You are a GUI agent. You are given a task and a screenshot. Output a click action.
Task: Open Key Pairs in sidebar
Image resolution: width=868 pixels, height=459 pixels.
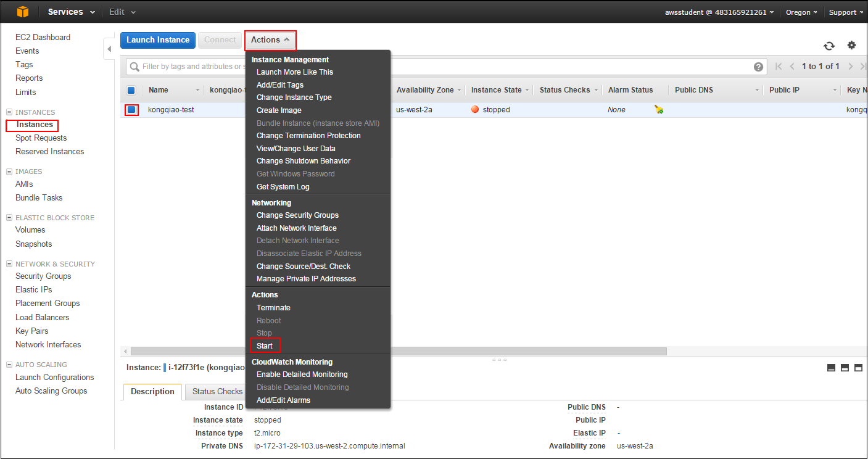(x=32, y=331)
